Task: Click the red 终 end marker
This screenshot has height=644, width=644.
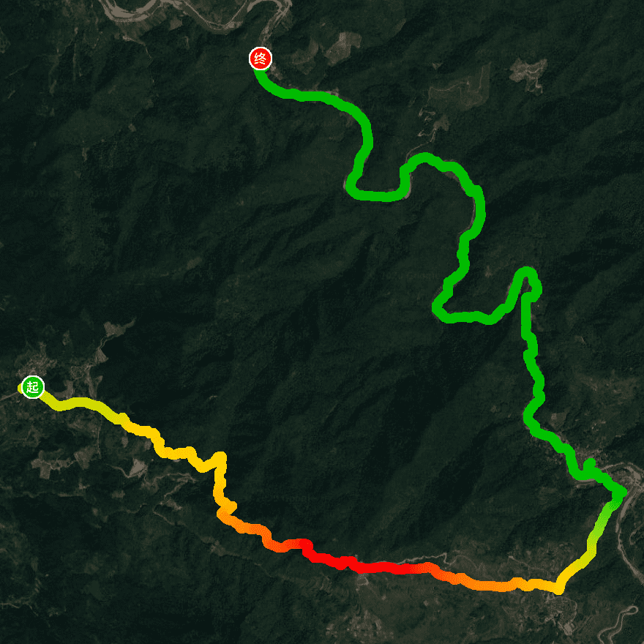Action: pyautogui.click(x=261, y=59)
